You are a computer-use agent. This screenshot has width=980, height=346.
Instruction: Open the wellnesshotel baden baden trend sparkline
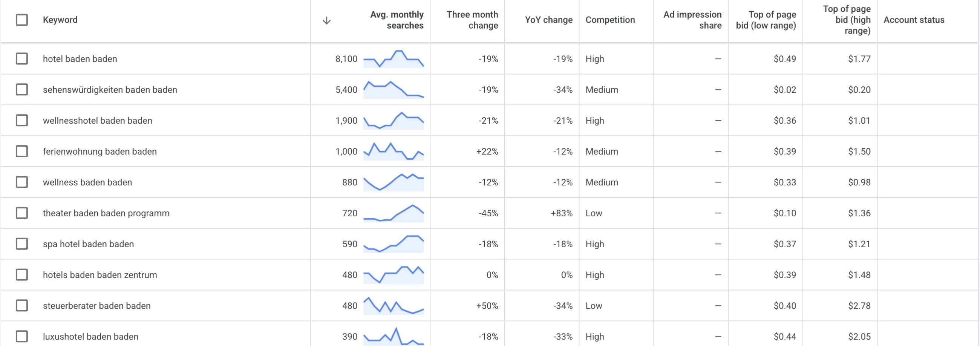pos(394,121)
